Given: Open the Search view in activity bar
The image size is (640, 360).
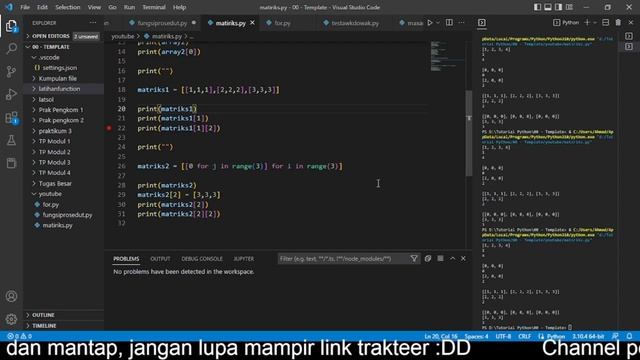Looking at the screenshot, I should [x=11, y=49].
